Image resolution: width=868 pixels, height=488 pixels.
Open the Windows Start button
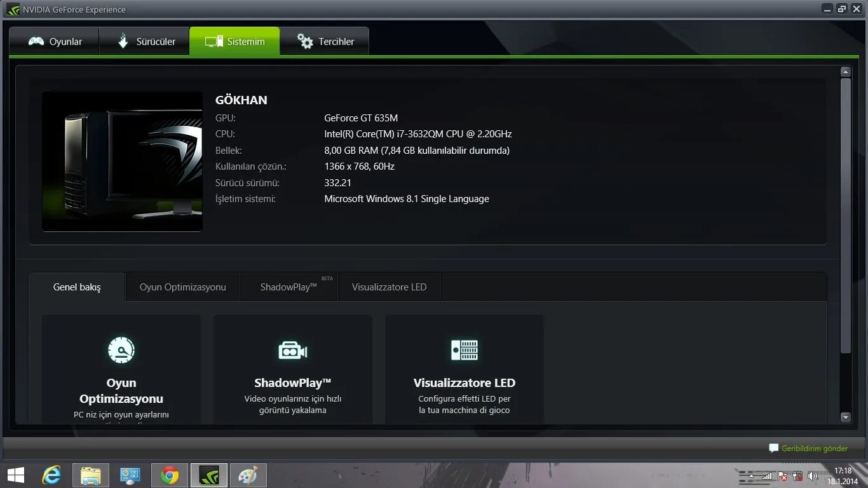[x=16, y=475]
